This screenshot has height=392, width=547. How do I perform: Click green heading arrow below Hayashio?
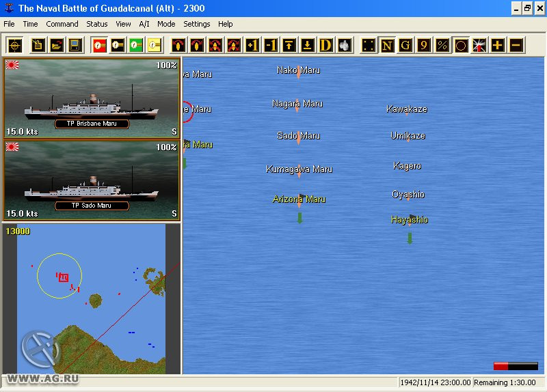pyautogui.click(x=410, y=239)
